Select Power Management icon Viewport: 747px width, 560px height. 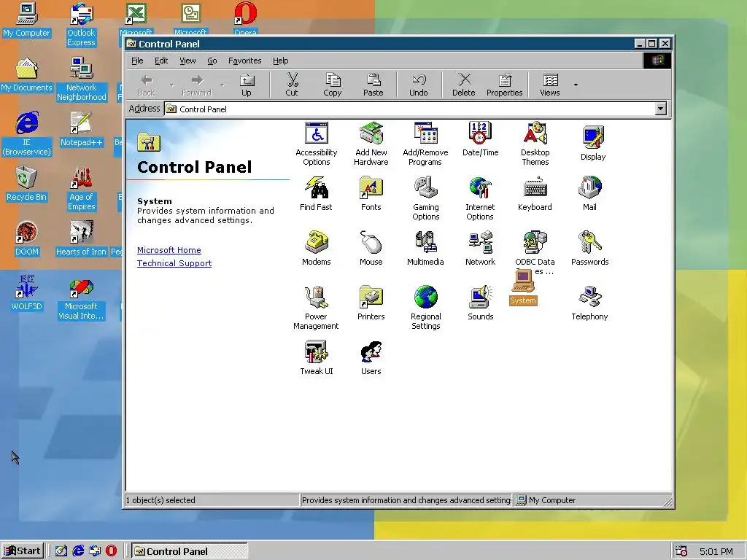(316, 308)
